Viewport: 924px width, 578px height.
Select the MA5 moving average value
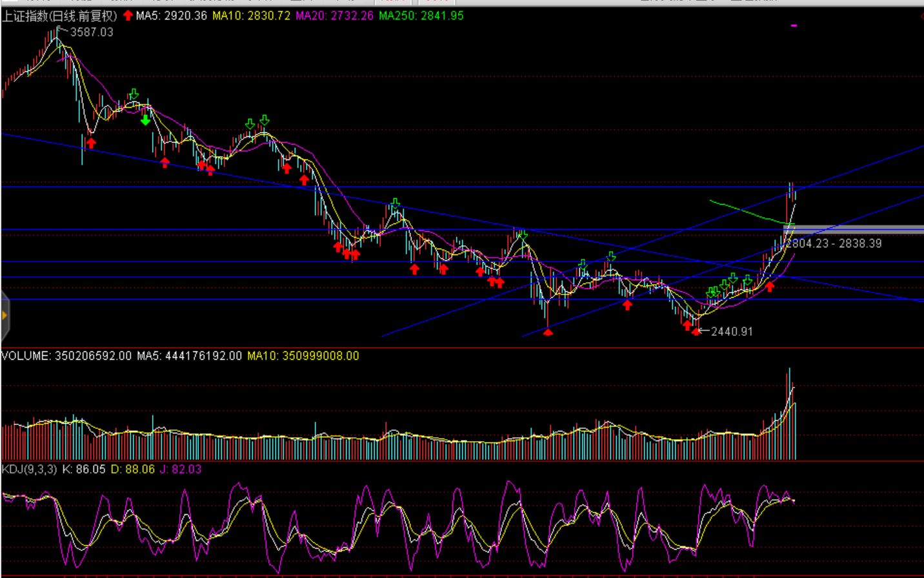172,15
